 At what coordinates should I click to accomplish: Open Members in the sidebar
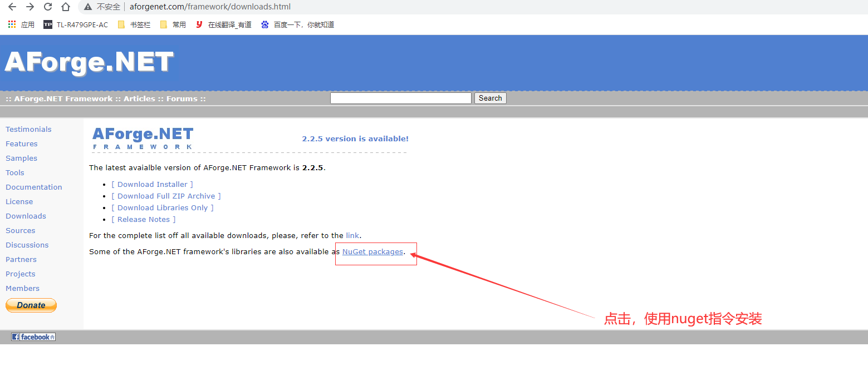[x=23, y=288]
